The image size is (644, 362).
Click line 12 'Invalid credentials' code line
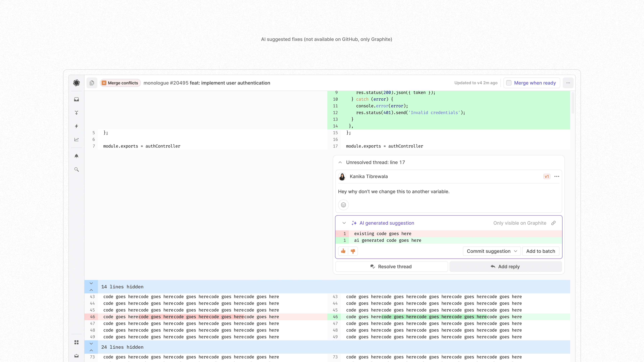pos(411,113)
